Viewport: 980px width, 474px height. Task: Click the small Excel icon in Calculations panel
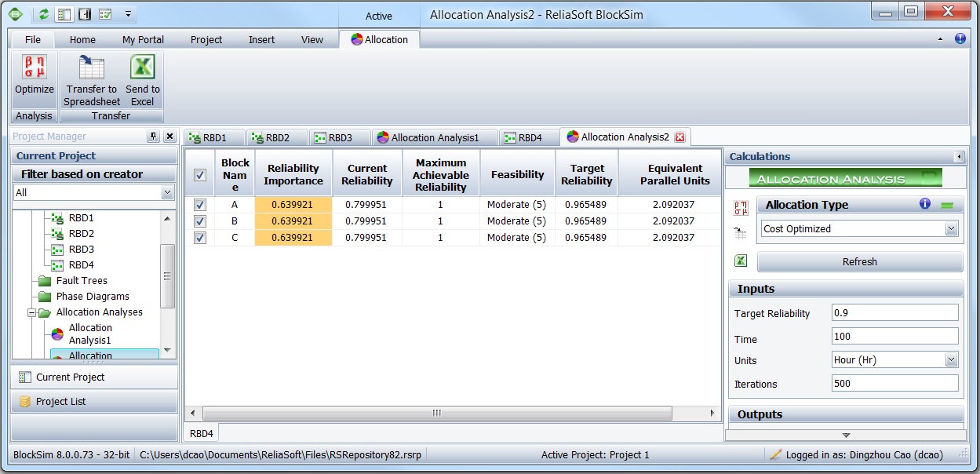click(741, 261)
